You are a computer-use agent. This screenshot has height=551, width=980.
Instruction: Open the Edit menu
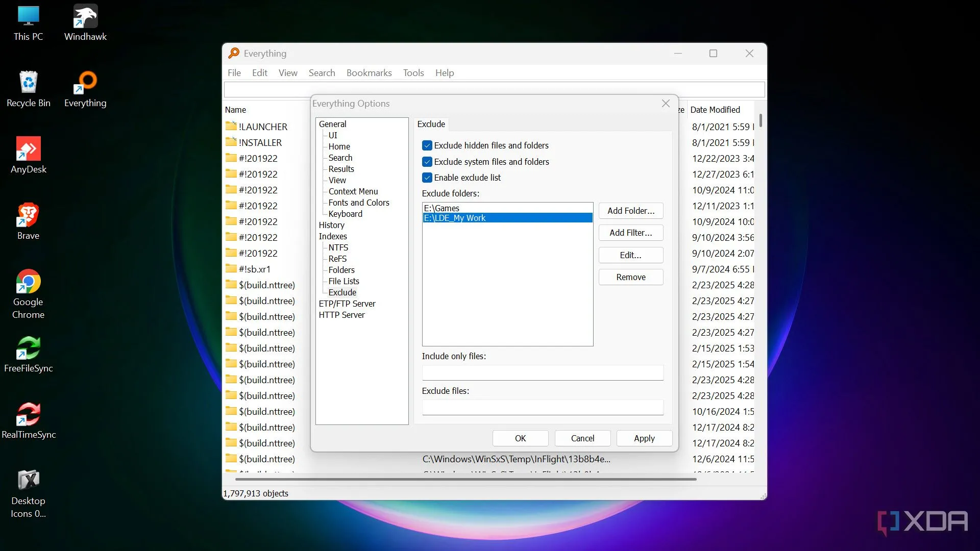click(259, 73)
